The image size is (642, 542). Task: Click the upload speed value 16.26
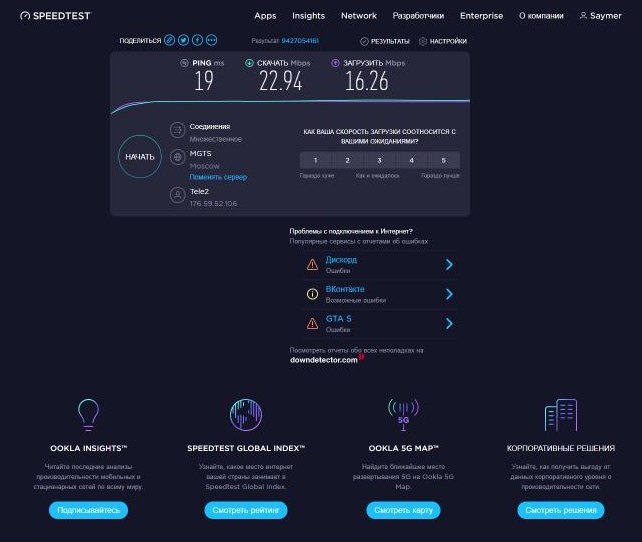coord(366,81)
